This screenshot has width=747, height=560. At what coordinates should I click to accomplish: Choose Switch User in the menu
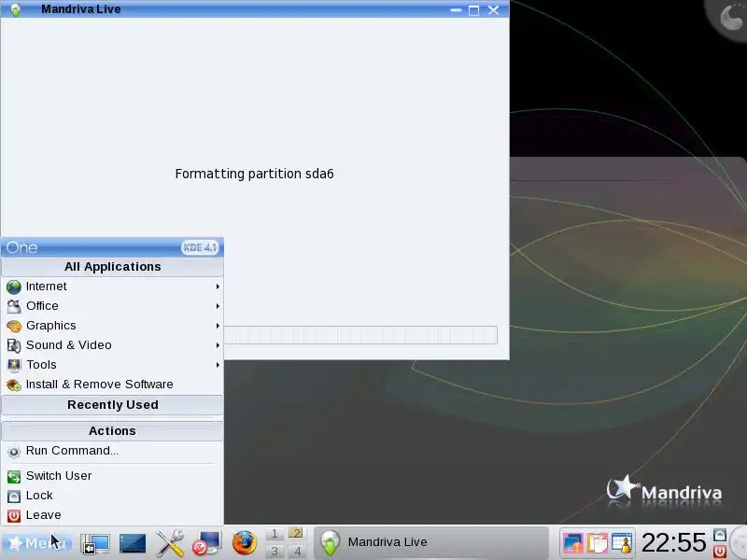click(113, 476)
